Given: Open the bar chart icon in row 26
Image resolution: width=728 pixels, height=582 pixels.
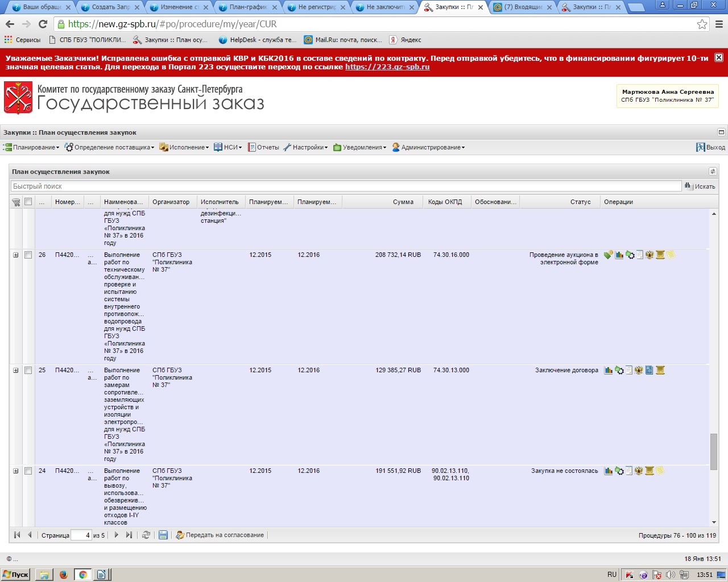Looking at the screenshot, I should click(619, 255).
